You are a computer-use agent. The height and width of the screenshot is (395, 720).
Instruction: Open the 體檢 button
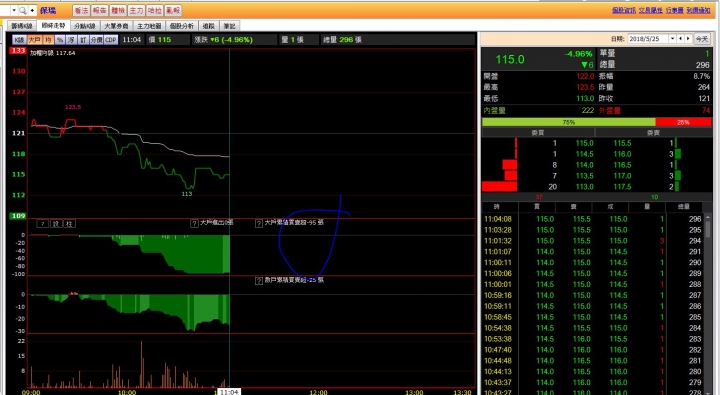(118, 10)
